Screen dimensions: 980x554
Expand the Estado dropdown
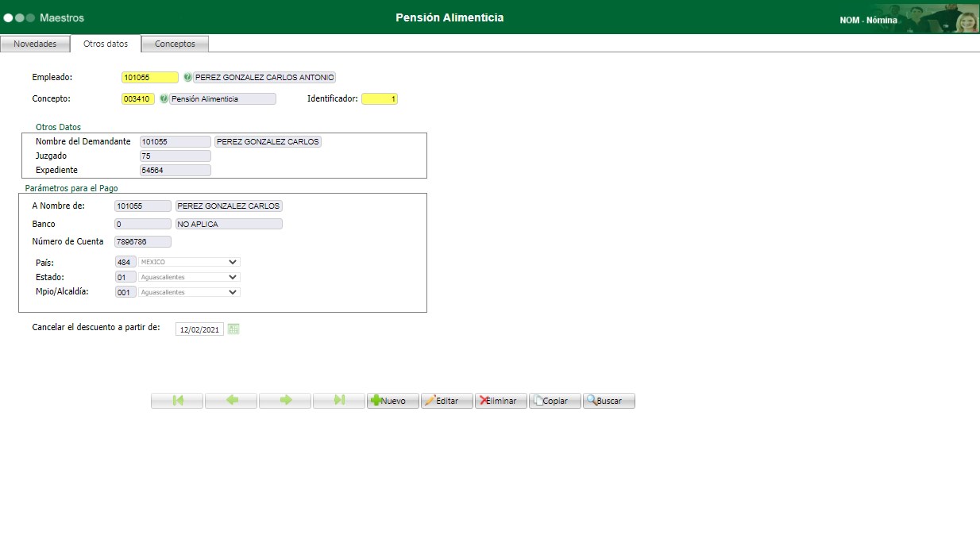point(190,277)
